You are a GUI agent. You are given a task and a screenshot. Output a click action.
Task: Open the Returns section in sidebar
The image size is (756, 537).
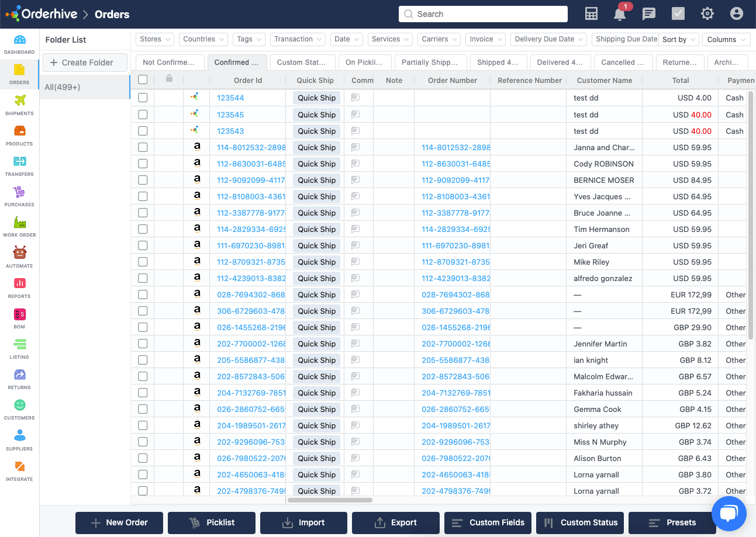click(19, 378)
